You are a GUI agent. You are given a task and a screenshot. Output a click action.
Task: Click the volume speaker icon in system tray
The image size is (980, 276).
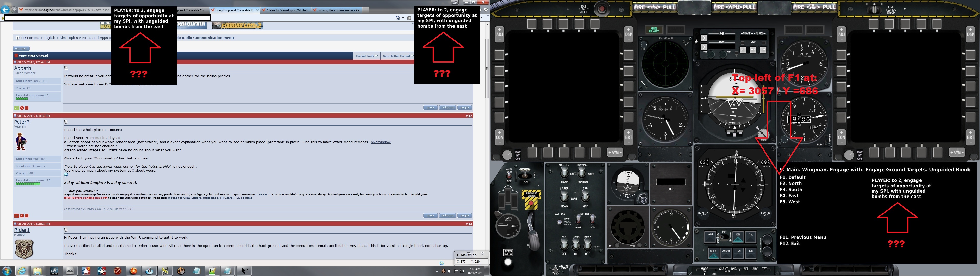click(x=450, y=271)
